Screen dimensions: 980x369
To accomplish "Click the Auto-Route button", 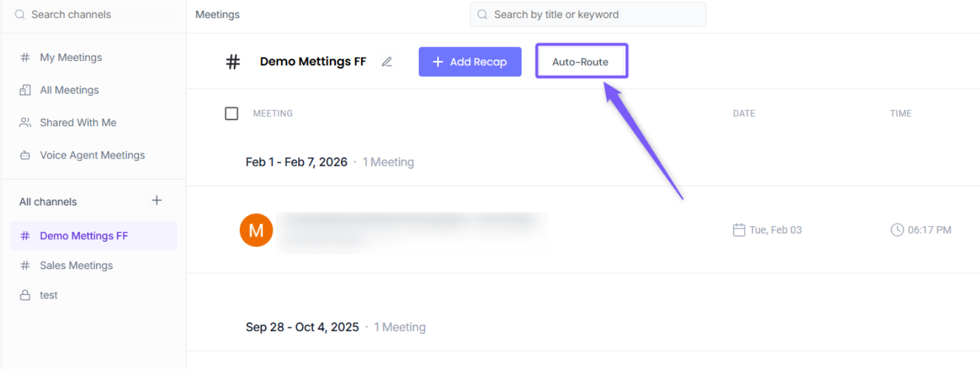I will pyautogui.click(x=581, y=62).
